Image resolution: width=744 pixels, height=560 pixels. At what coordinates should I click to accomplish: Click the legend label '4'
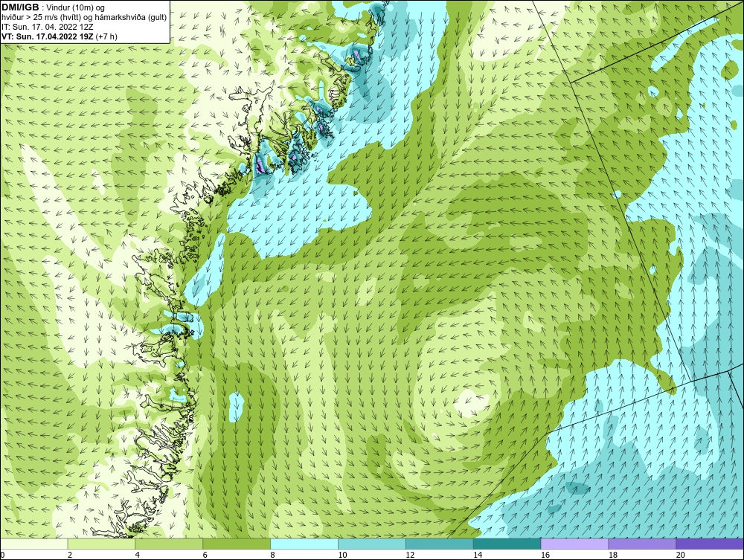(138, 555)
